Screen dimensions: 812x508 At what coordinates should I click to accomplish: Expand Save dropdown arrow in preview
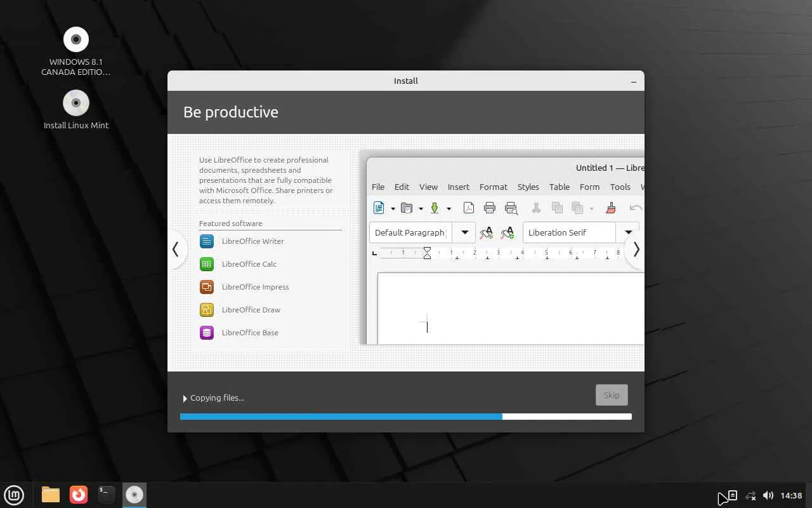(449, 208)
